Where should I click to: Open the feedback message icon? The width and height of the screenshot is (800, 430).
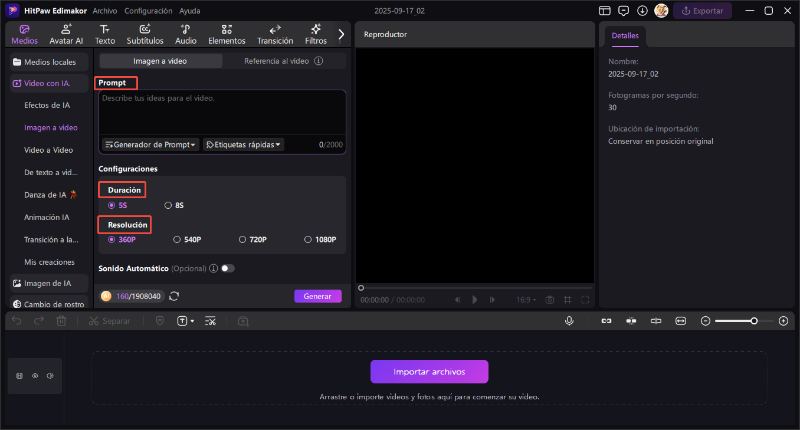(x=623, y=11)
